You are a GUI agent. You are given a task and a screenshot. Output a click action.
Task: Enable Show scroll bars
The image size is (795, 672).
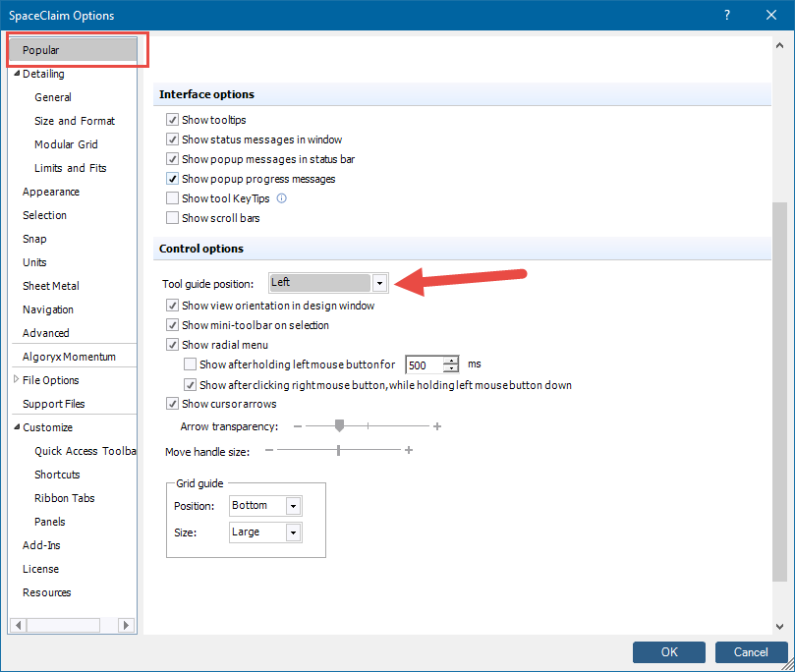172,218
